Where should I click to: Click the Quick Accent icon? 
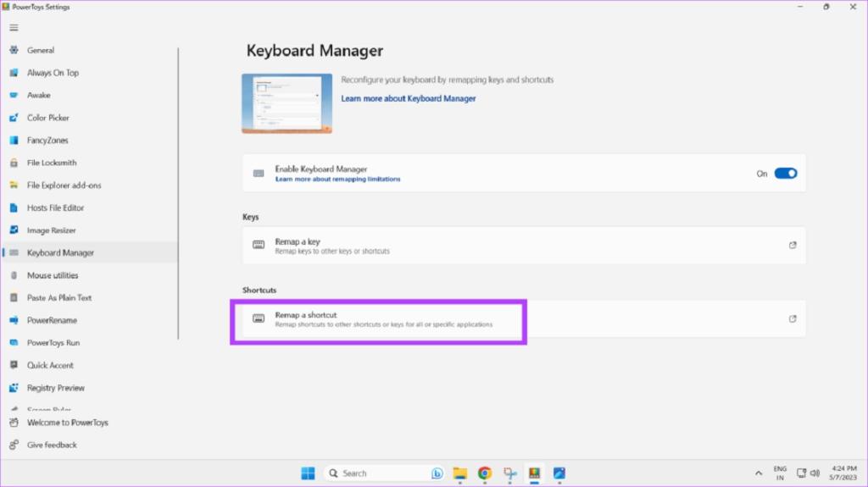(x=14, y=365)
